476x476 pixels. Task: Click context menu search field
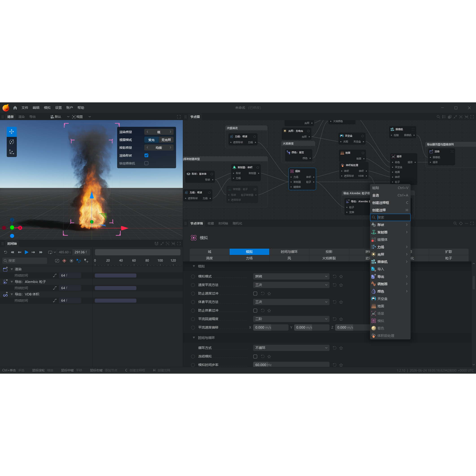[390, 218]
